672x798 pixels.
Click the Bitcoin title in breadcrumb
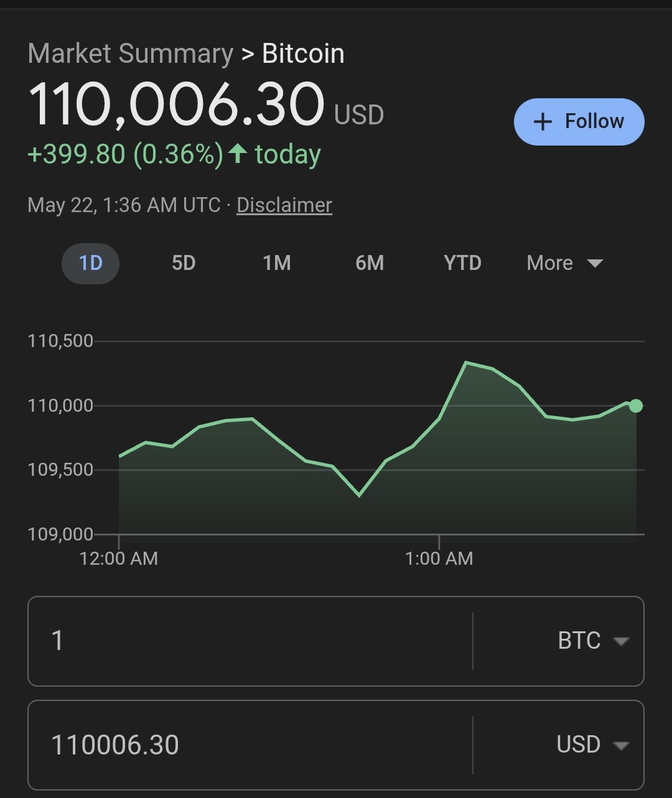(303, 53)
